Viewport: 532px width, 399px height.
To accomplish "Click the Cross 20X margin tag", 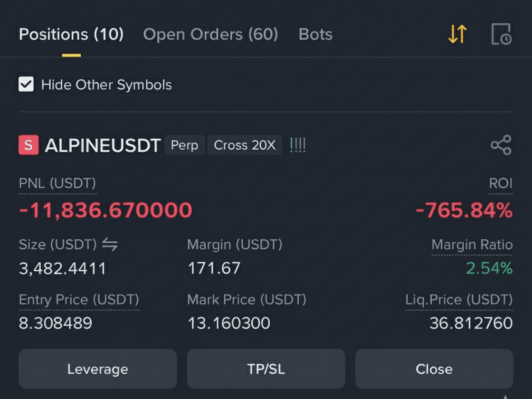I will point(245,145).
